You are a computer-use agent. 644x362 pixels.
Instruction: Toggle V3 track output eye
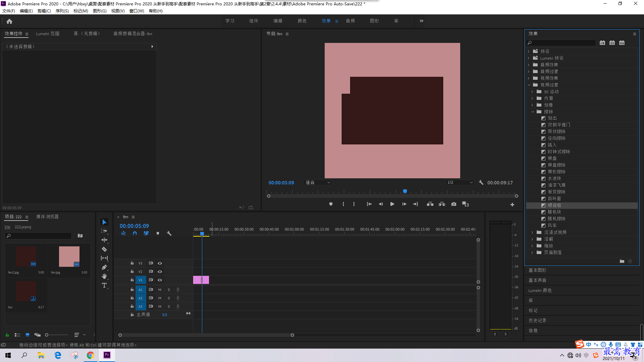coord(160,263)
